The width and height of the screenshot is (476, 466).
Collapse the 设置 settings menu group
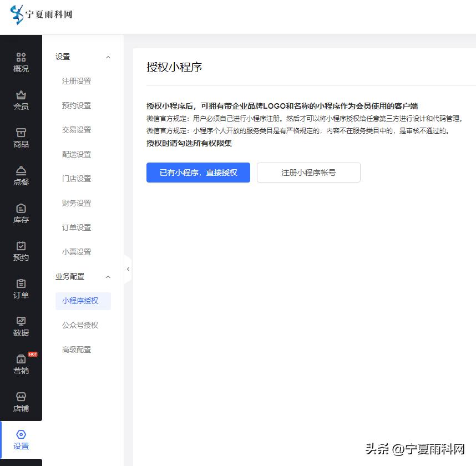point(108,57)
